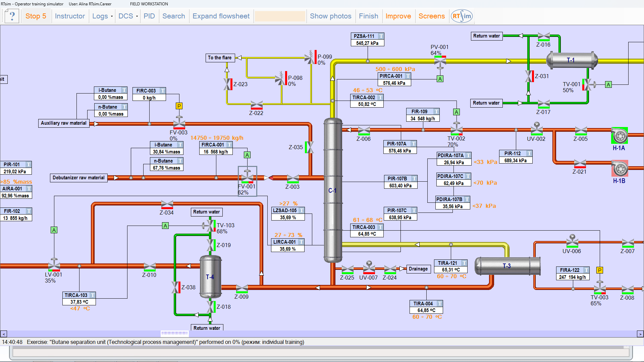Toggle auto mode A on PIRCA-001
The width and height of the screenshot is (644, 362).
[x=440, y=79]
